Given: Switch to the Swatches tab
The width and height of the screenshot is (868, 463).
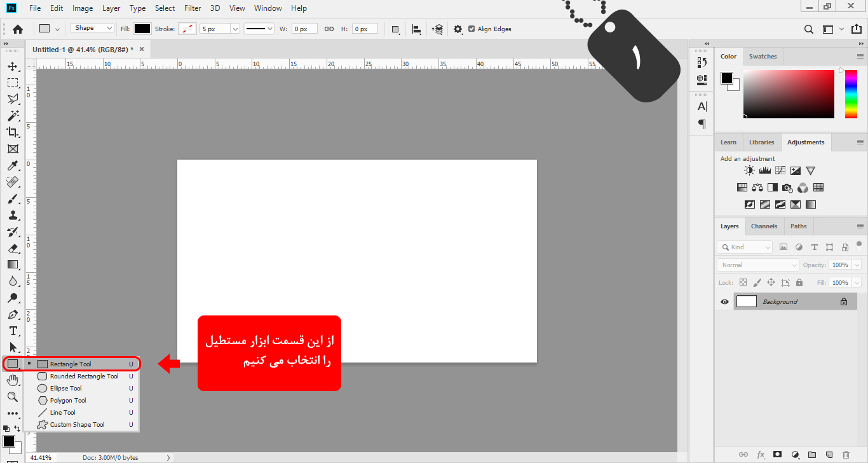Looking at the screenshot, I should pos(763,56).
